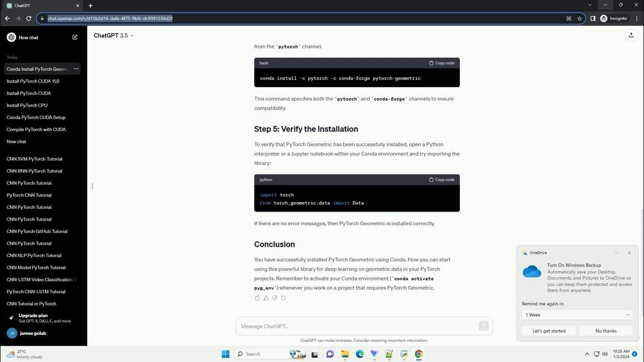The width and height of the screenshot is (644, 362).
Task: Click No thanks in OneDrive popup
Action: (606, 331)
